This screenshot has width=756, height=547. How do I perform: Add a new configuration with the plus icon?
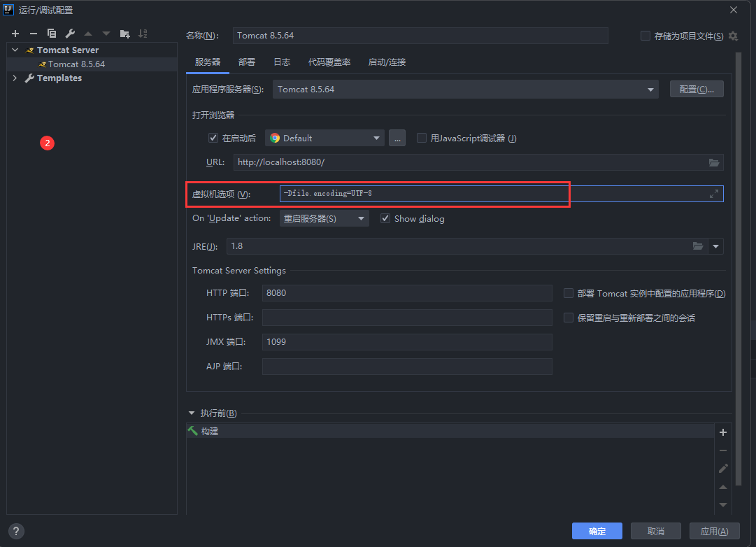[x=15, y=34]
